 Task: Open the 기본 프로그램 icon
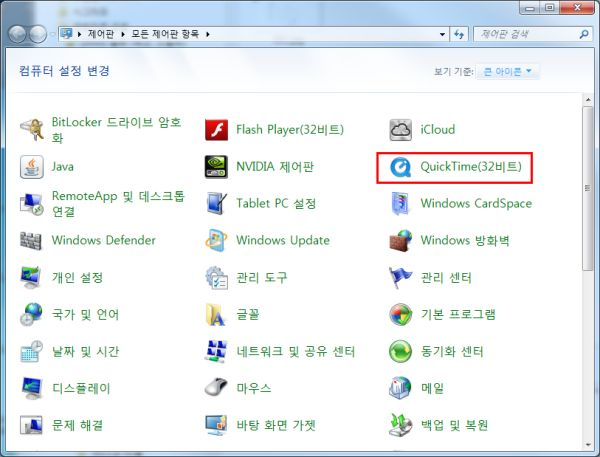pyautogui.click(x=401, y=314)
